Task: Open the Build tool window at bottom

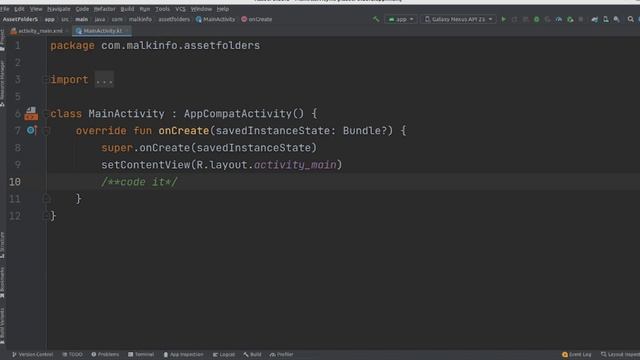Action: pos(252,354)
